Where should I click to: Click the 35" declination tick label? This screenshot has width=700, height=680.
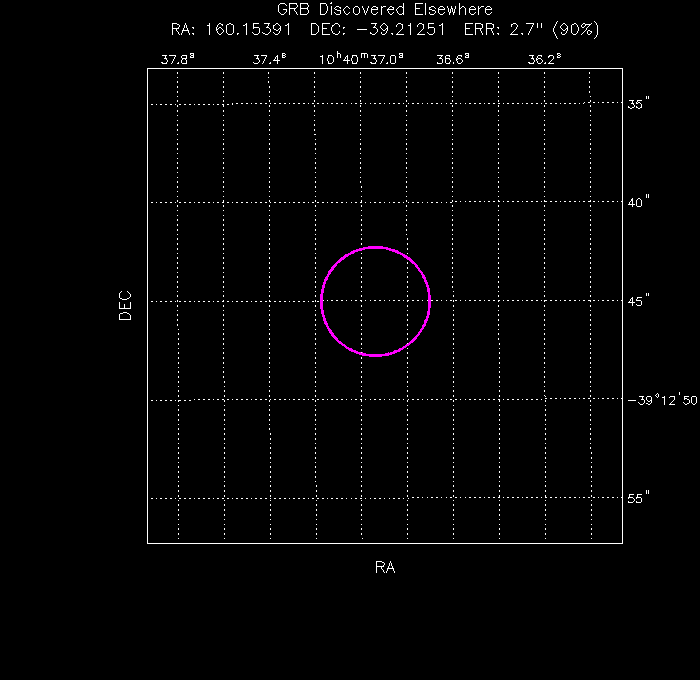(x=638, y=104)
